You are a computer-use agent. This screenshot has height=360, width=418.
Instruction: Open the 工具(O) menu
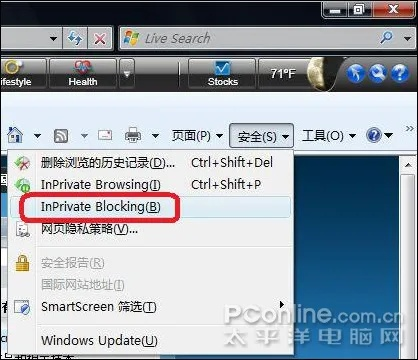(x=329, y=136)
